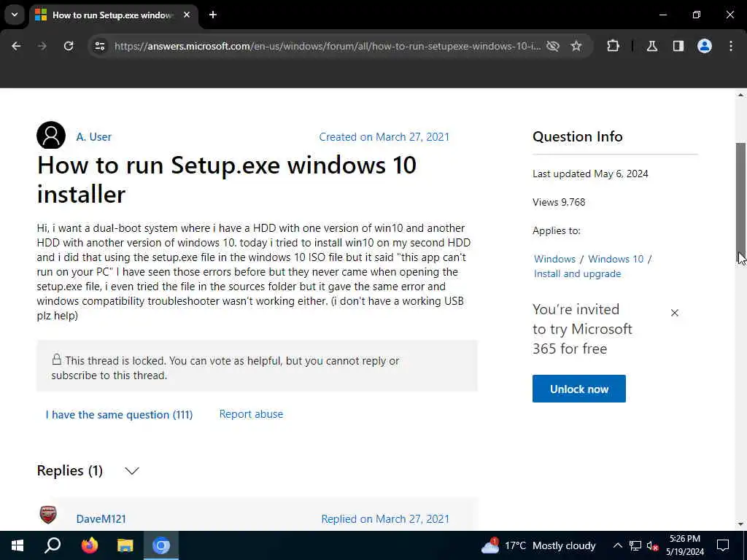The width and height of the screenshot is (747, 560).
Task: Open the A. User profile link
Action: pyautogui.click(x=94, y=136)
